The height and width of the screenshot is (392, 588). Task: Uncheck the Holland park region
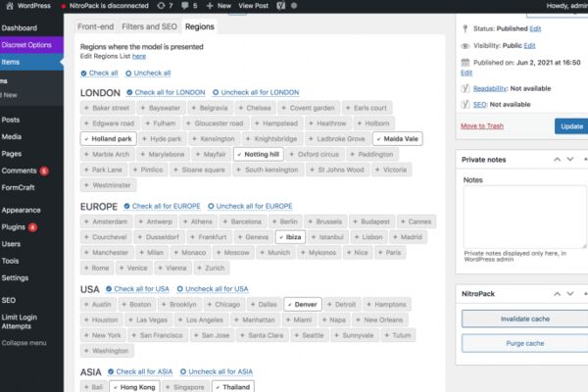click(x=108, y=139)
